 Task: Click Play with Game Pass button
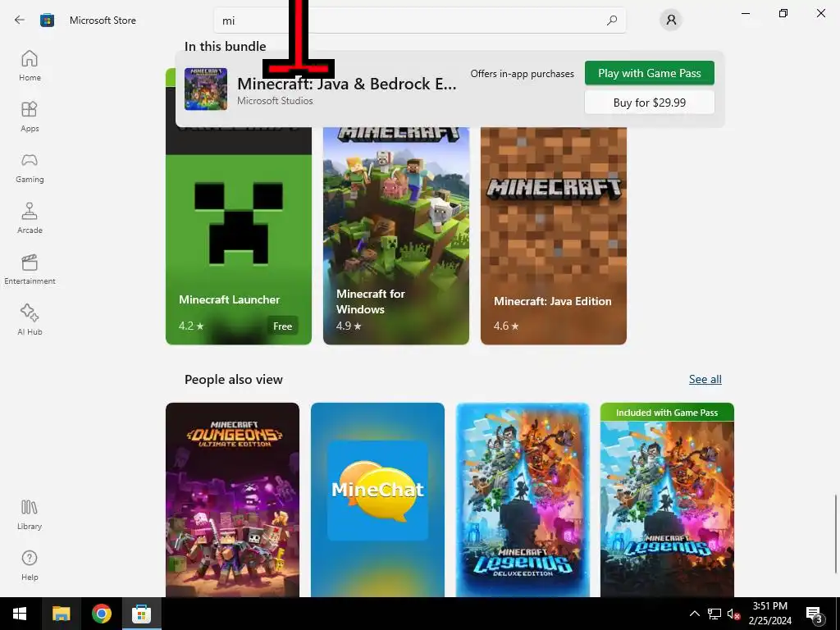coord(650,73)
